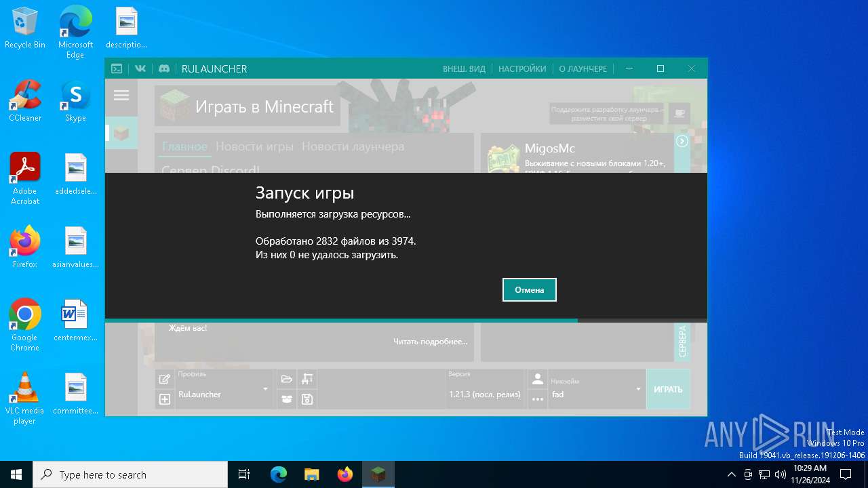
Task: Open the Никнейм fad dropdown
Action: point(597,389)
